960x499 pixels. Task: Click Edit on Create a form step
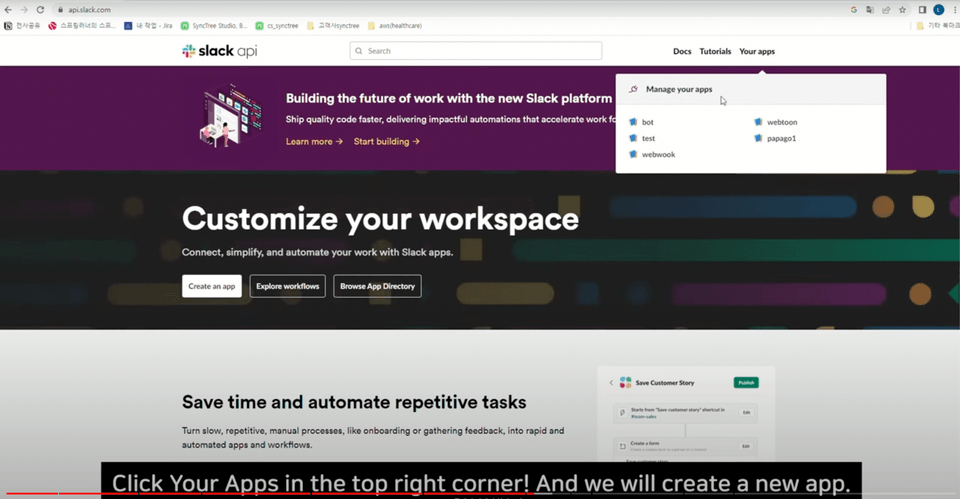746,446
